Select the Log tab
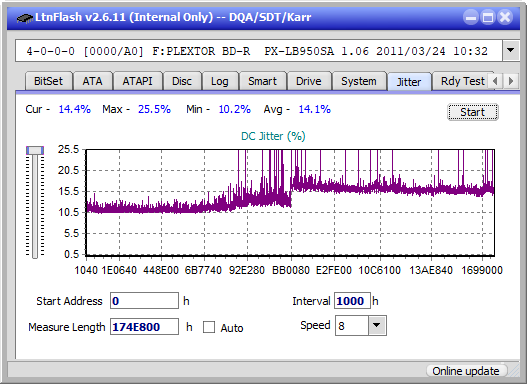 pos(219,81)
